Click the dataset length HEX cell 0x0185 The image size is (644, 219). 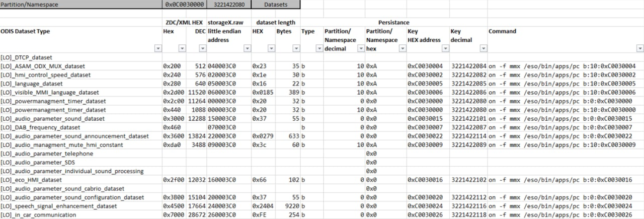coord(263,93)
